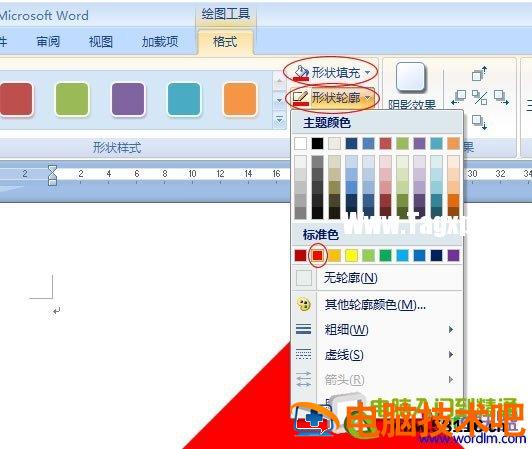Apply the green shape style thumbnail
The height and width of the screenshot is (449, 532).
pyautogui.click(x=72, y=99)
